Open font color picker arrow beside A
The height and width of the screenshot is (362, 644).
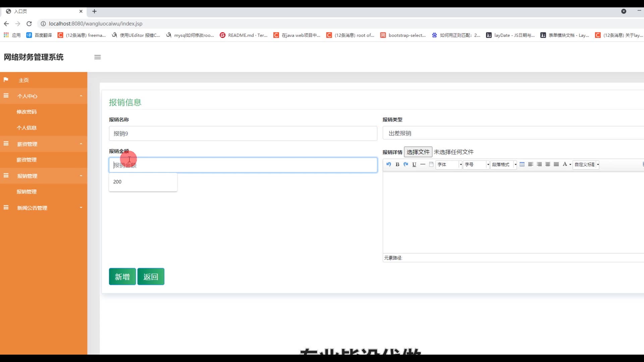point(570,165)
